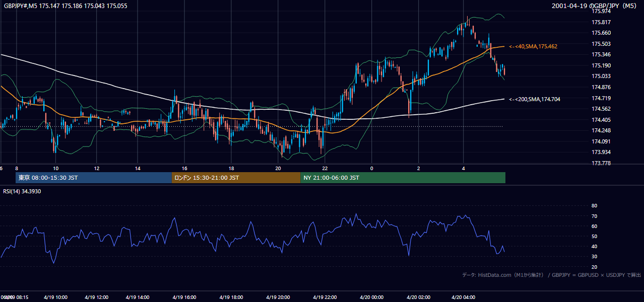
Task: Click the hour tick label 22 under the chart
Action: 325,169
